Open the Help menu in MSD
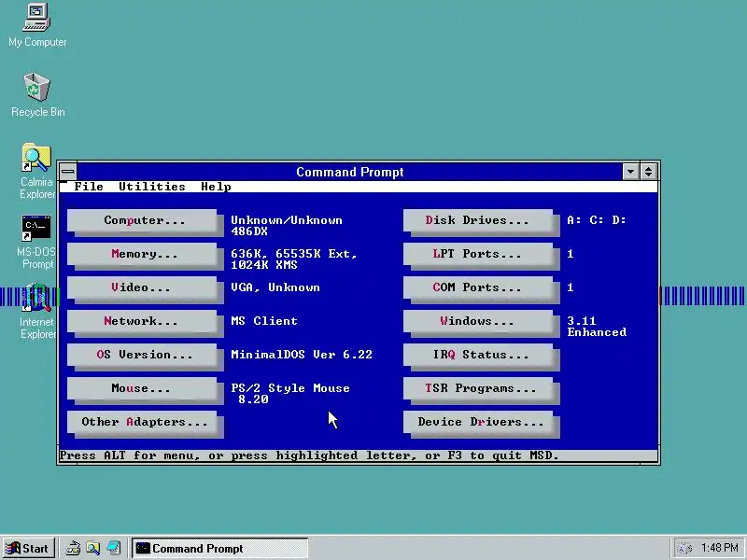Image resolution: width=747 pixels, height=560 pixels. click(216, 187)
